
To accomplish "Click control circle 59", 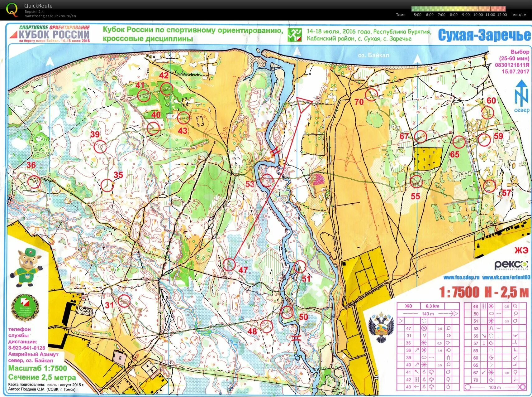I will point(484,140).
